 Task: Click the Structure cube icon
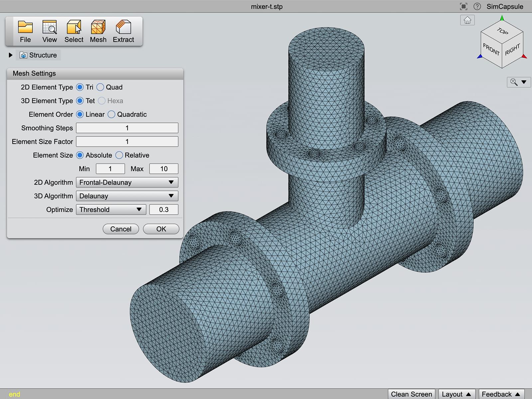23,55
